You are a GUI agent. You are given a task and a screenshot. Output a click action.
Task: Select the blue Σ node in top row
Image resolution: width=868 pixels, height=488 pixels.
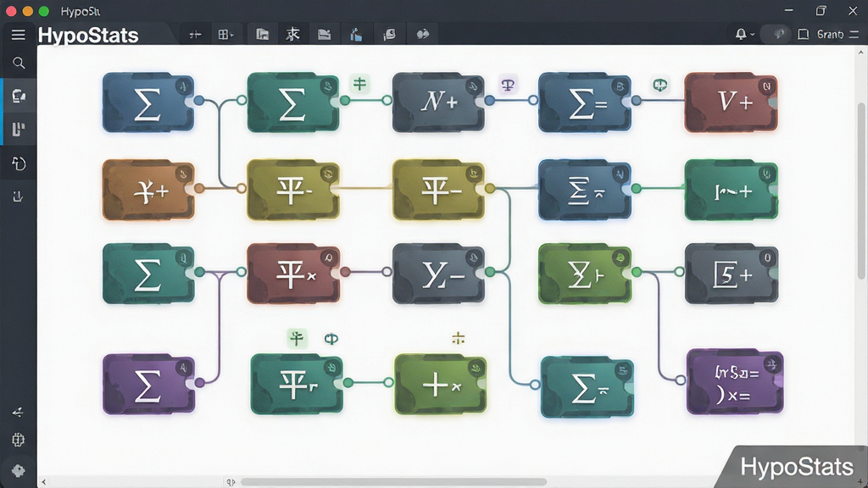[x=148, y=103]
